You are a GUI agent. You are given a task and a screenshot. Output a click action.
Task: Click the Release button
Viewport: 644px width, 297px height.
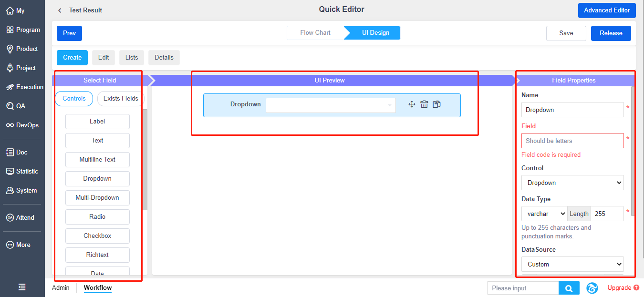[611, 33]
